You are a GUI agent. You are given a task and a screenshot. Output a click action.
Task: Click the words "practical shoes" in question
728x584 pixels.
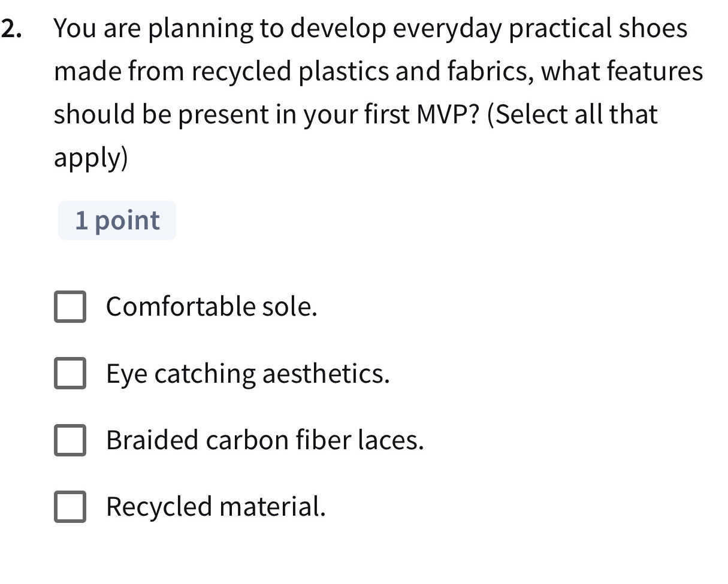599,29
